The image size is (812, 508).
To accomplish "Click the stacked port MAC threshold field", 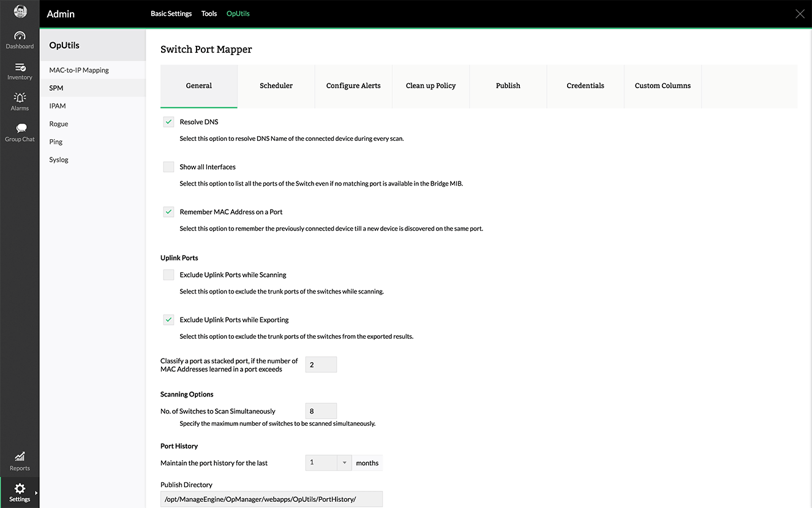I will coord(321,365).
